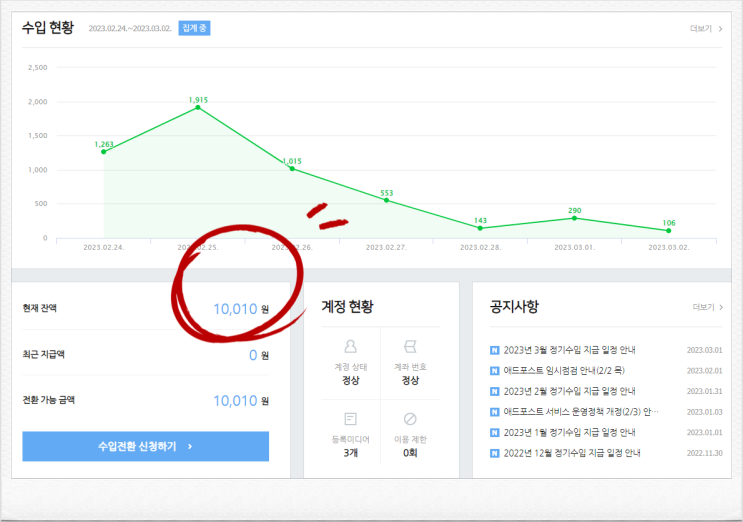Click x-axis date label 2023.02.24.
743x522 pixels.
click(x=104, y=247)
